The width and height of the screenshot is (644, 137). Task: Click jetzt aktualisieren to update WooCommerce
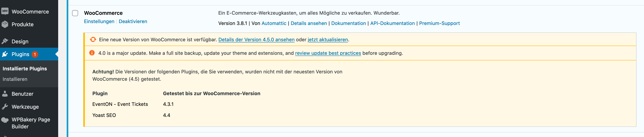[x=327, y=39]
